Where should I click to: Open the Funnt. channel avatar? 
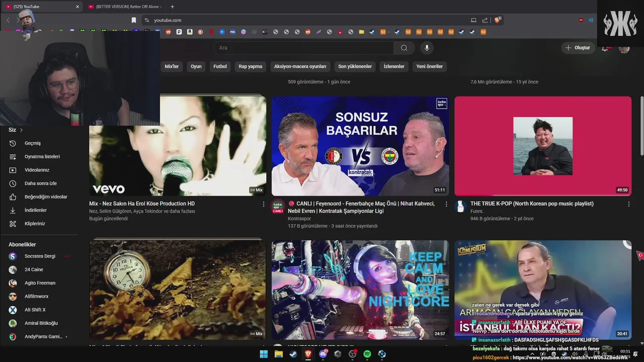pyautogui.click(x=460, y=206)
